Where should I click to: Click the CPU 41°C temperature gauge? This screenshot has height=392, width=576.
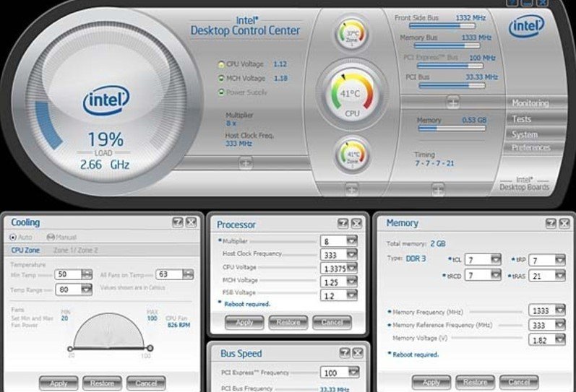click(x=352, y=95)
